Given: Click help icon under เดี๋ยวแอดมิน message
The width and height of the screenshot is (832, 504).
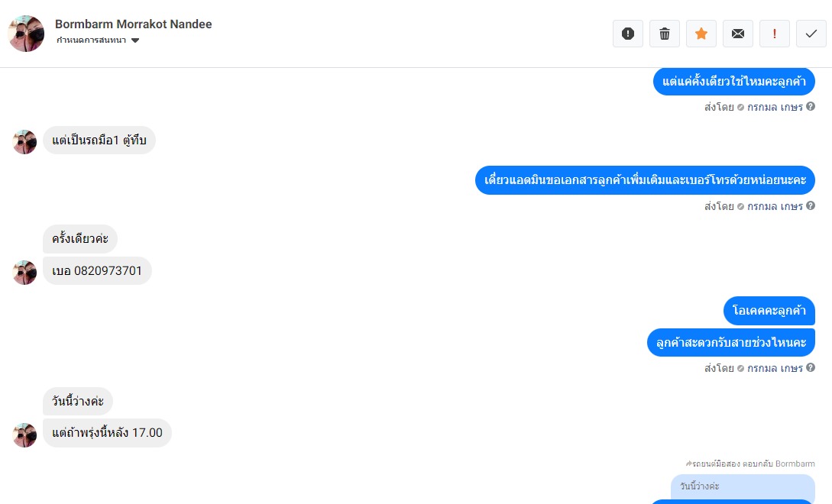Looking at the screenshot, I should (811, 205).
